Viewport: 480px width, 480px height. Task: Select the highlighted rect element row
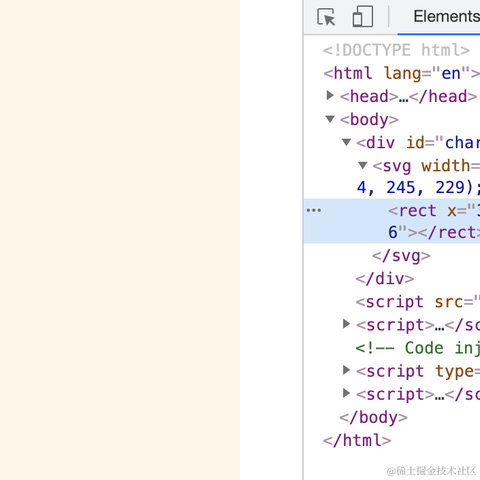tap(392, 221)
